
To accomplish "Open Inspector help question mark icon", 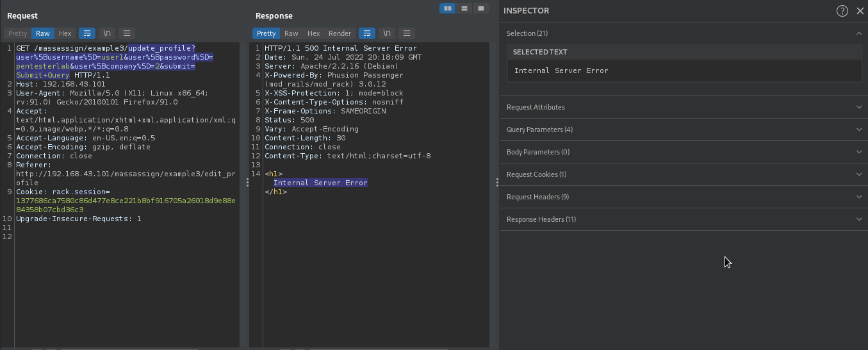I will tap(842, 11).
